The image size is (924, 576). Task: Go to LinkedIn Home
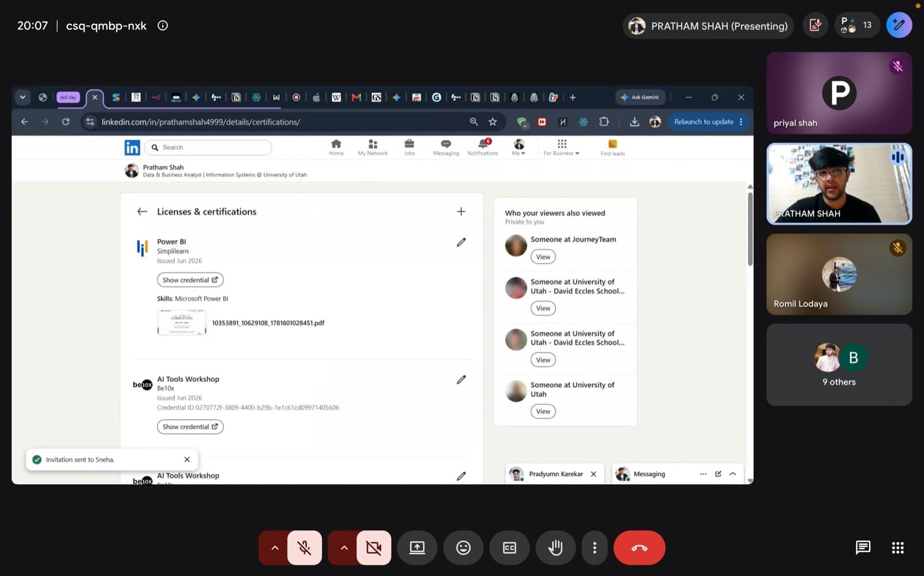(x=336, y=147)
